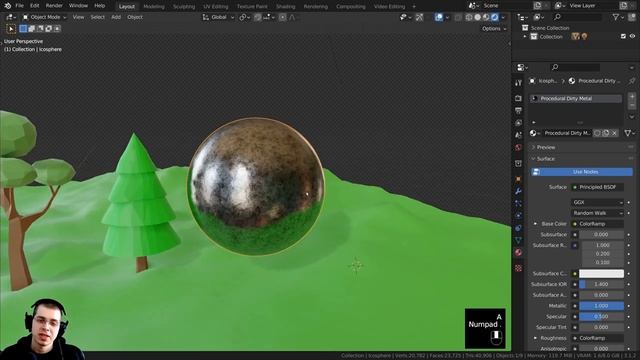Switch to the UV Editing workspace tab
The height and width of the screenshot is (360, 640).
pos(216,7)
